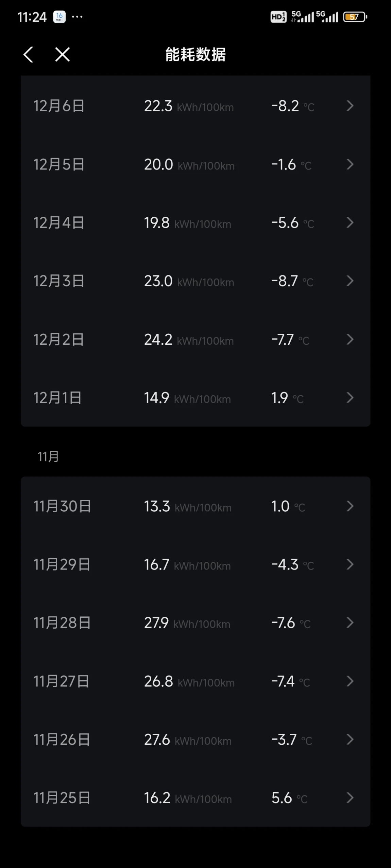391x868 pixels.
Task: Open the 11月27日 row with 26.8 kWh
Action: tap(195, 681)
